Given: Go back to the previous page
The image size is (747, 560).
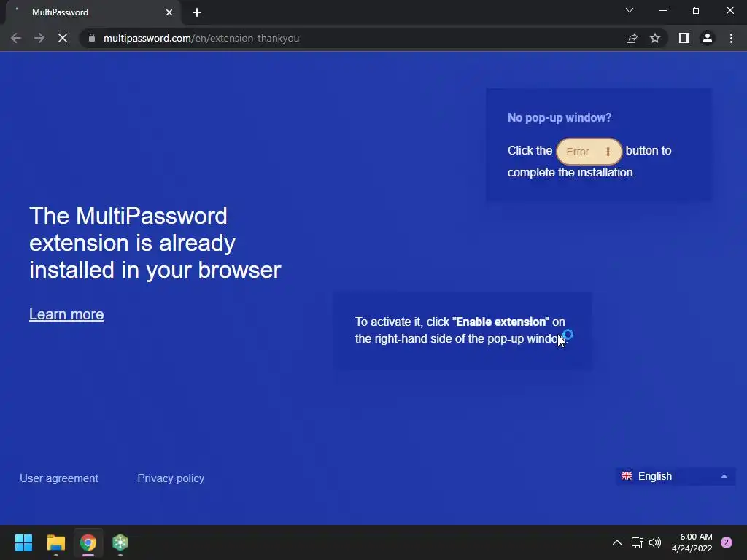Looking at the screenshot, I should coord(16,38).
